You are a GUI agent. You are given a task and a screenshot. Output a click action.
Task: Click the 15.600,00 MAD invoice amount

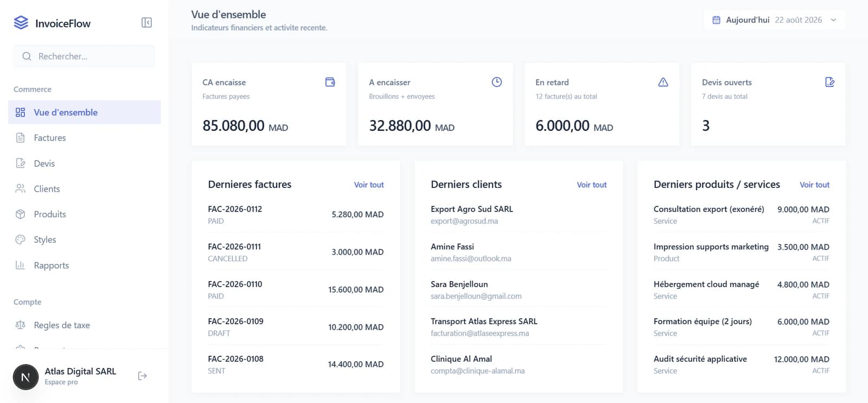pos(356,289)
